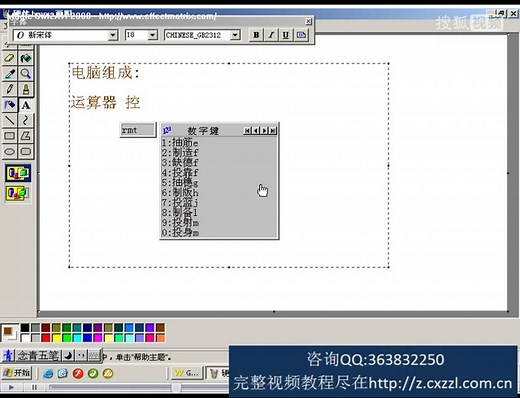This screenshot has width=520, height=398.
Task: Toggle half/full width moon icon in IME bar
Action: (69, 356)
